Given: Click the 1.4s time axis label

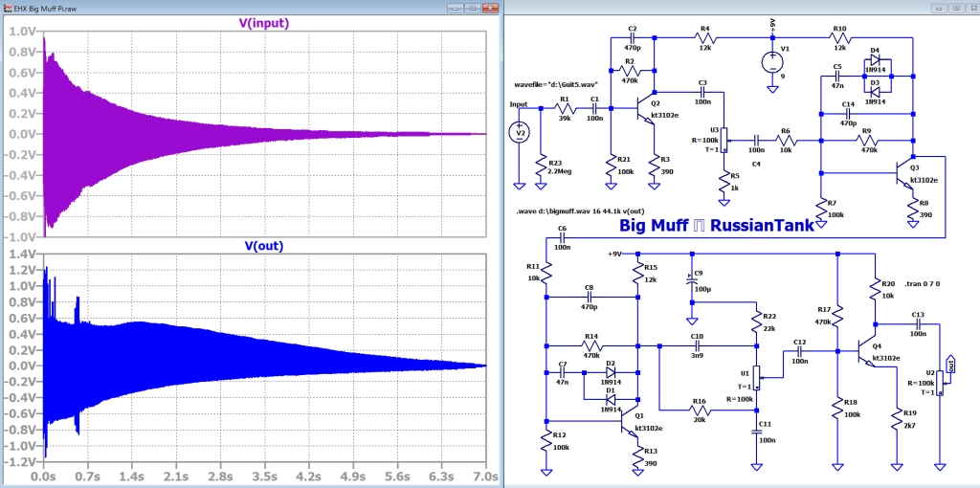Looking at the screenshot, I should coord(132,477).
